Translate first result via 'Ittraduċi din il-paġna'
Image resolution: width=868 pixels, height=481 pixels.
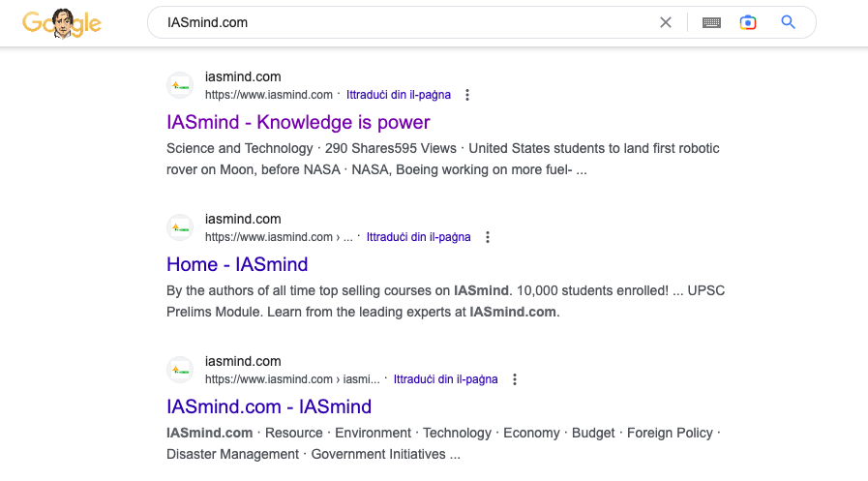399,95
